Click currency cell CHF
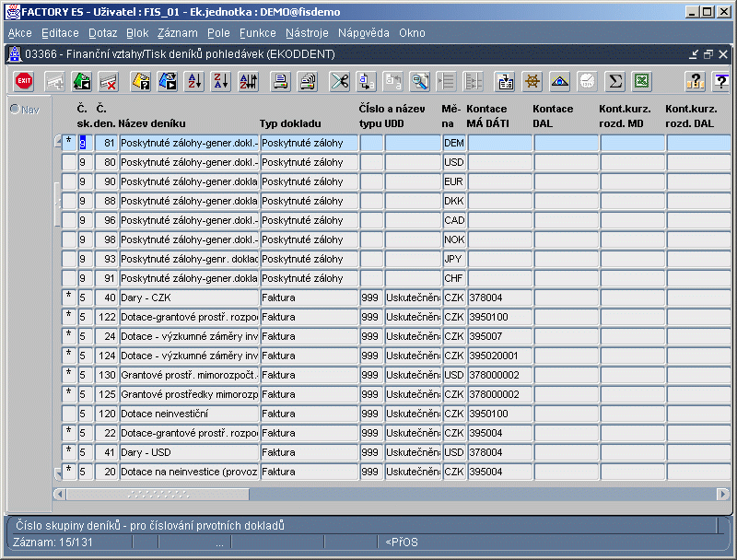Screen dimensions: 737x560 tap(454, 278)
